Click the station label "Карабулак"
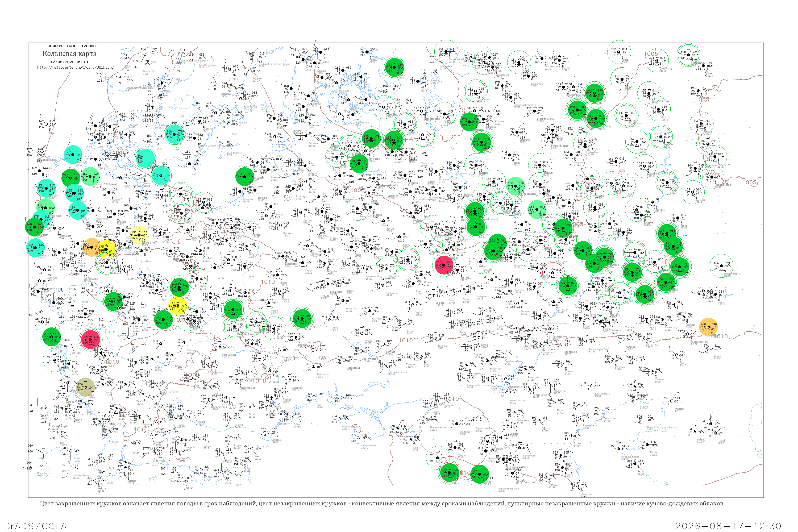The width and height of the screenshot is (798, 532). (562, 309)
